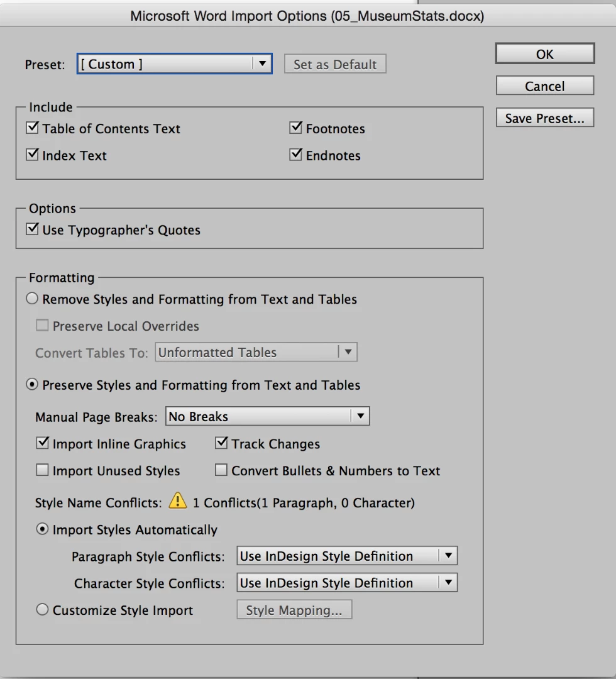This screenshot has height=679, width=616.
Task: Toggle Table of Contents Text checkbox
Action: pos(32,128)
